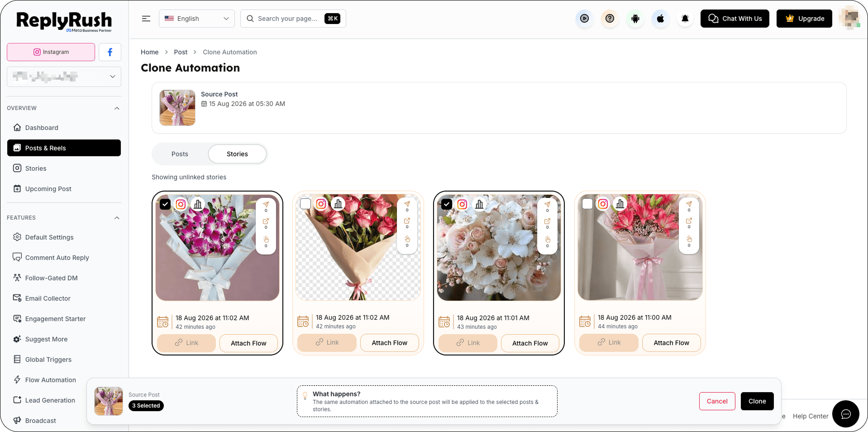Open the Help Center link

[x=811, y=416]
